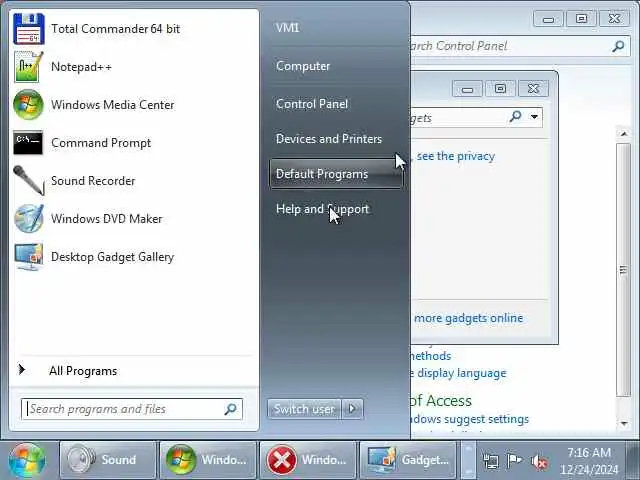640x480 pixels.
Task: Click 'Total Commander 64 bit' label
Action: point(116,29)
